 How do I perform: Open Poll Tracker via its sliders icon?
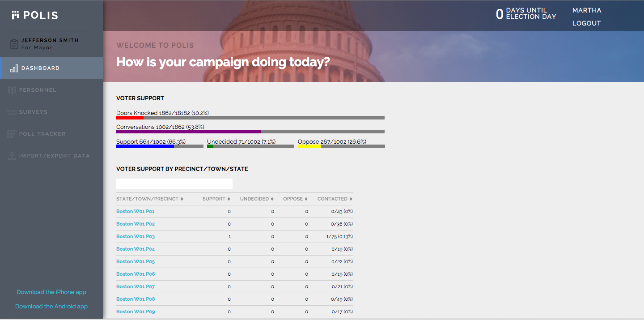point(11,134)
